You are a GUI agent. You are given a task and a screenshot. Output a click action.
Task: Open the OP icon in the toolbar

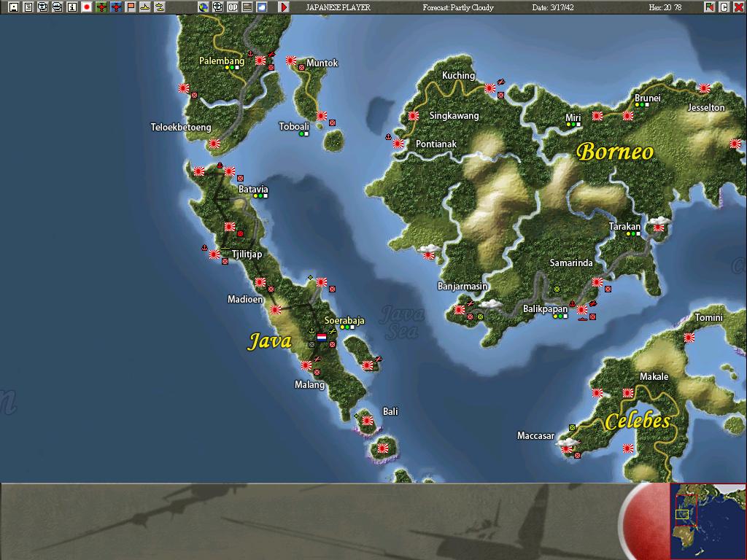tap(233, 7)
